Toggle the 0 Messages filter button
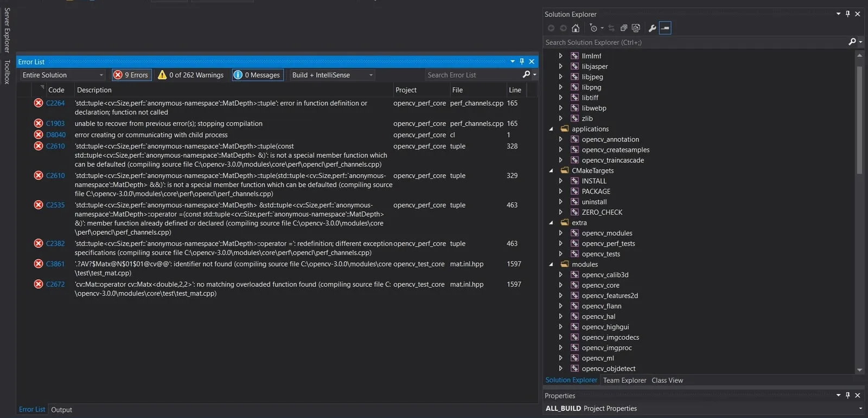Viewport: 868px width, 418px height. [x=257, y=75]
